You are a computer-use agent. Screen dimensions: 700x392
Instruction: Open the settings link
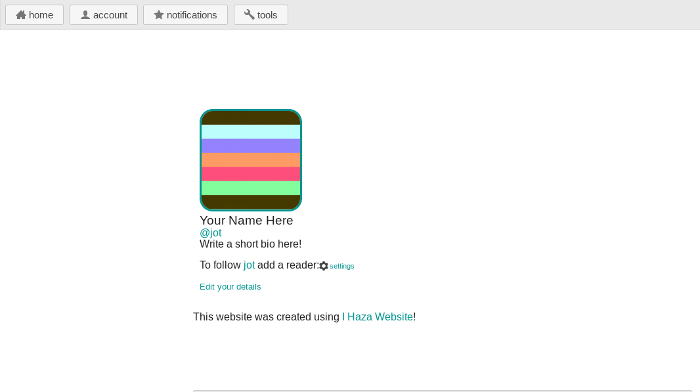point(342,266)
